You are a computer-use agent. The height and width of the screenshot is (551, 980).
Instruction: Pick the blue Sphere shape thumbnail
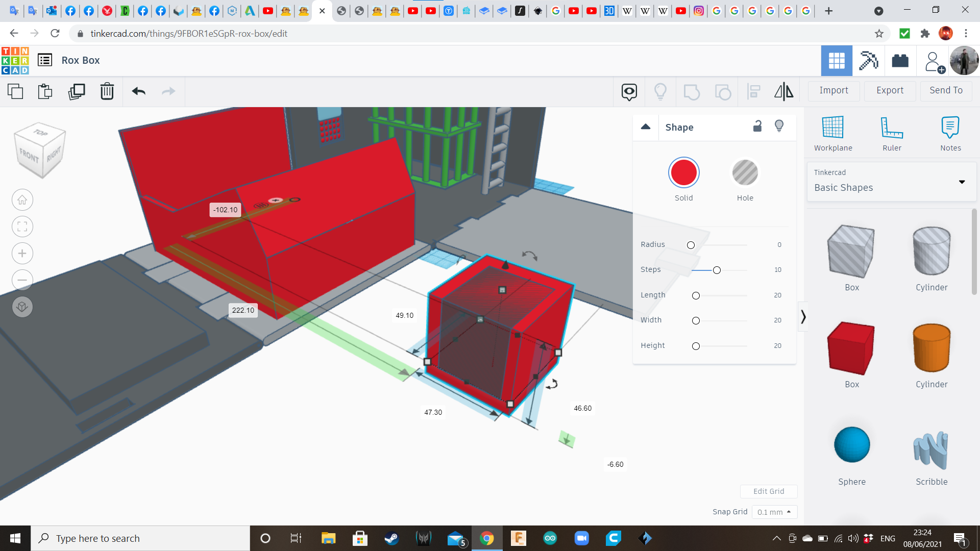[851, 445]
